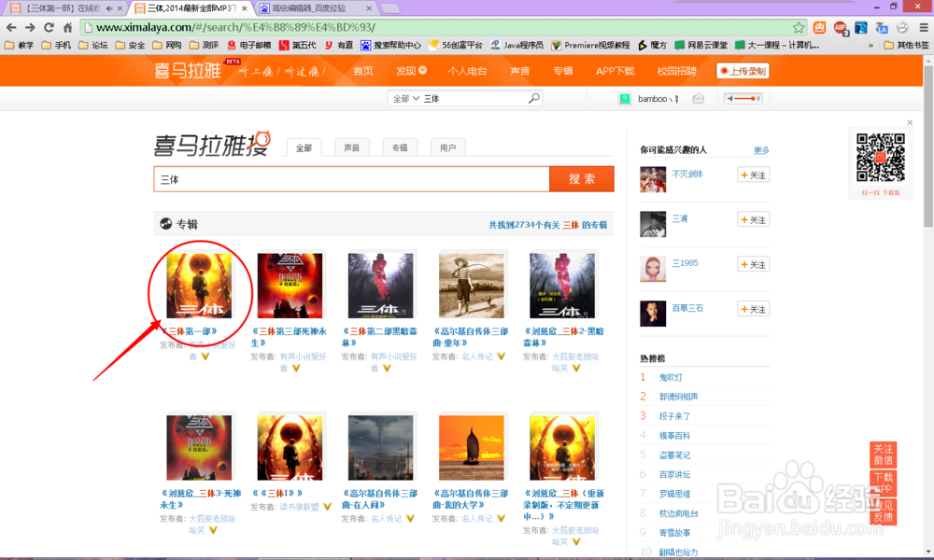
Task: Click the 喜马拉雅 logo in orange header
Action: coord(189,70)
